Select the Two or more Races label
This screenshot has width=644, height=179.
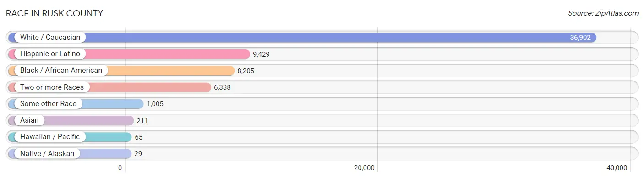click(x=52, y=87)
